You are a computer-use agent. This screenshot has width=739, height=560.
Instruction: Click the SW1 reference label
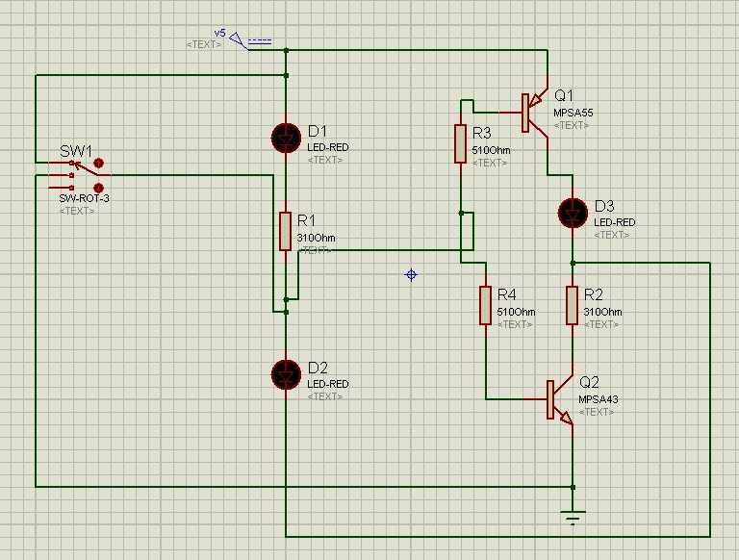click(x=75, y=151)
